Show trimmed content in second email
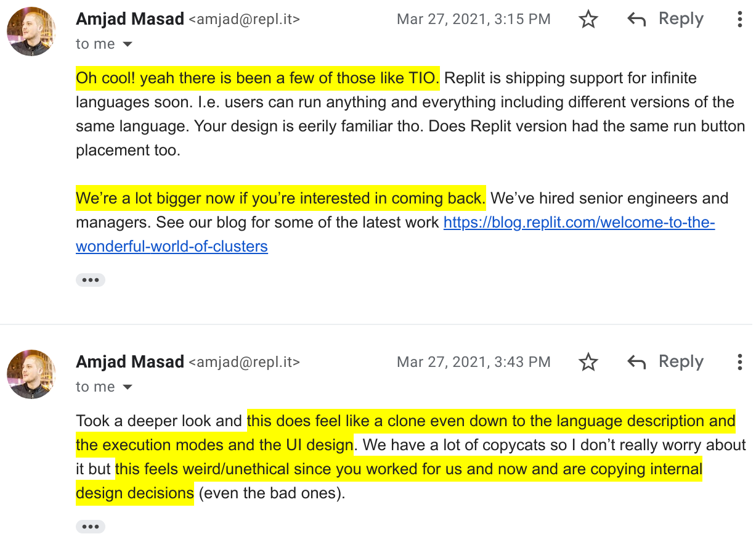The height and width of the screenshot is (539, 756). (91, 527)
